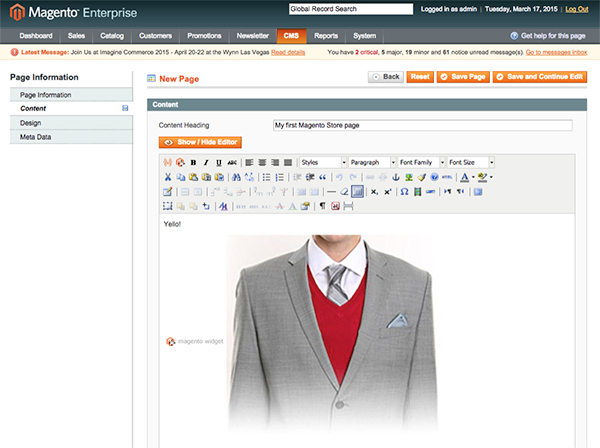This screenshot has height=448, width=600.
Task: Click the Remove Formatting eraser icon
Action: pos(344,192)
